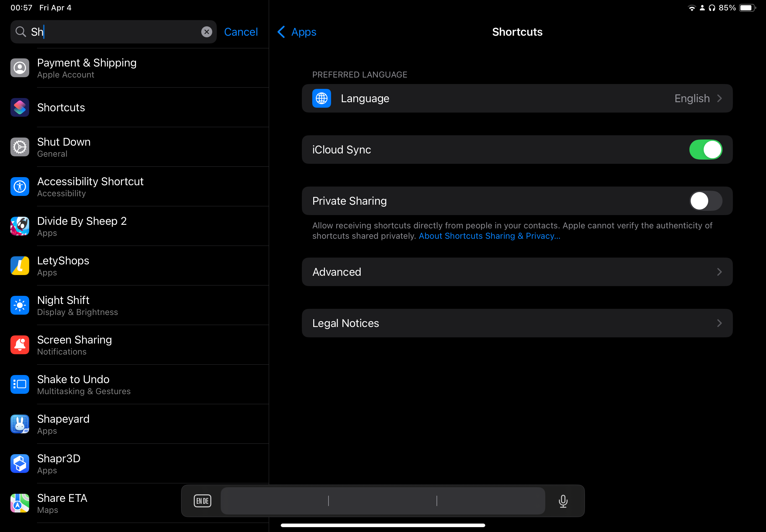
Task: Tap the Accessibility Shortcut icon
Action: [x=20, y=187]
